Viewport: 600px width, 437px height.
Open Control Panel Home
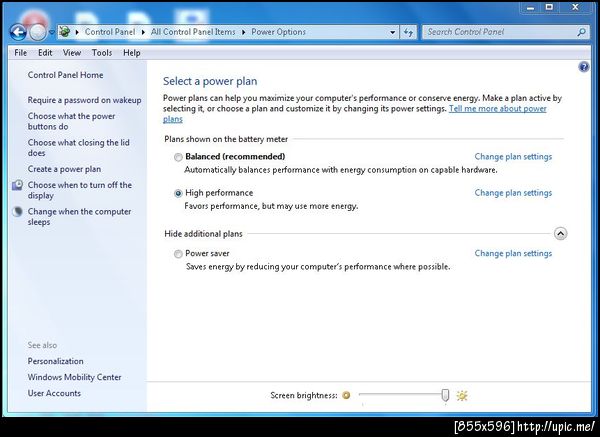(x=65, y=75)
